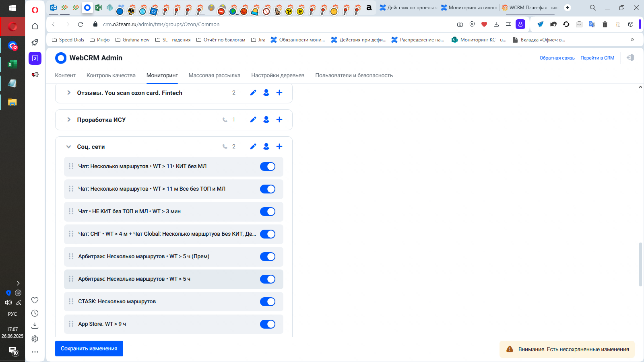Click the РУС language indicator
This screenshot has height=362, width=644.
pyautogui.click(x=12, y=314)
